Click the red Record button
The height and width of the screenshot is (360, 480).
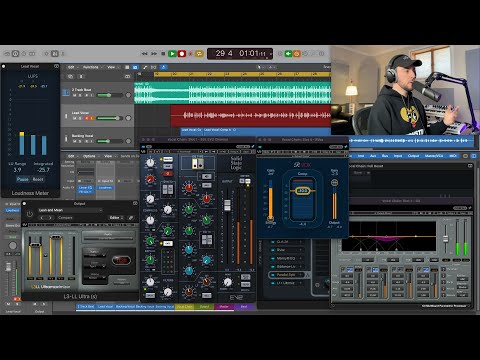(x=182, y=53)
